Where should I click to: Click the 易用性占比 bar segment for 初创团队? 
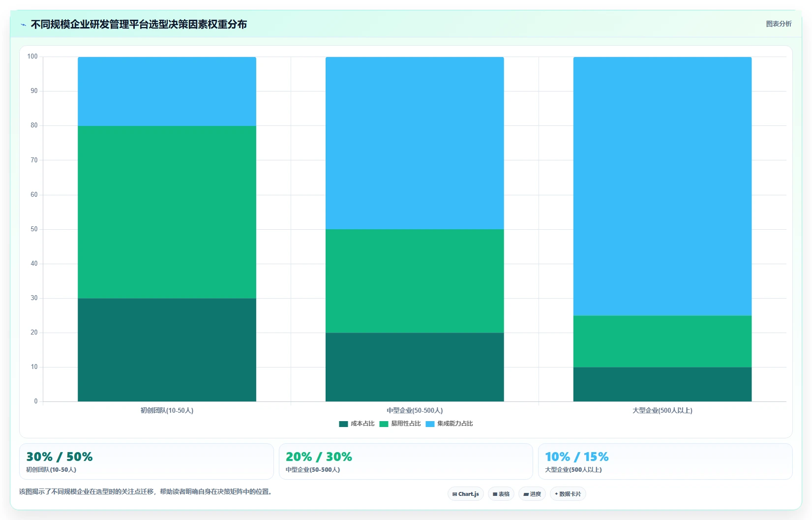[x=167, y=212]
